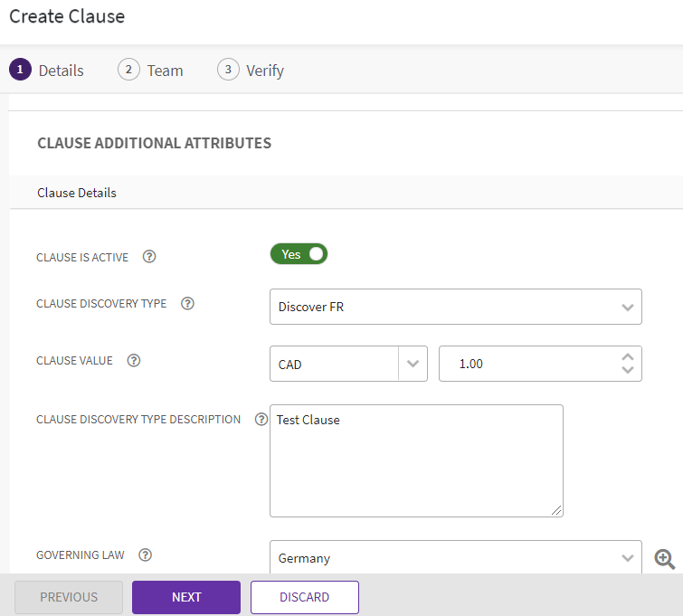Click step 1 circle icon for Details
The height and width of the screenshot is (616, 683).
[20, 70]
